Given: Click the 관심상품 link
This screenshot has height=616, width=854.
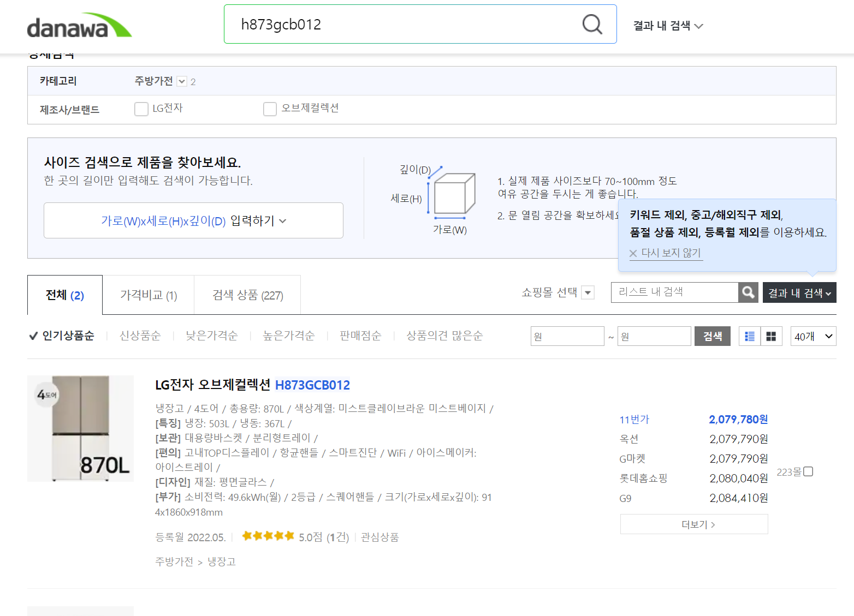Looking at the screenshot, I should [x=380, y=537].
